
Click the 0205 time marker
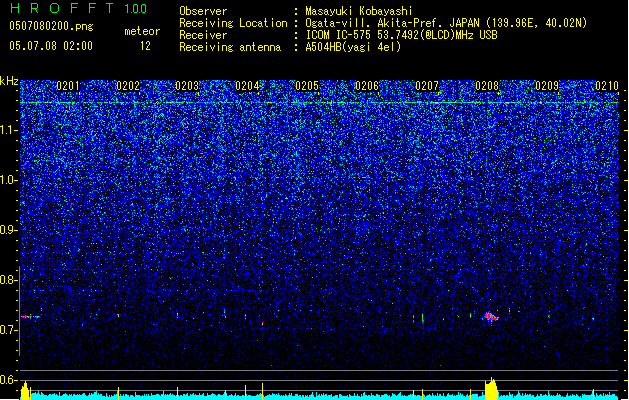(307, 86)
